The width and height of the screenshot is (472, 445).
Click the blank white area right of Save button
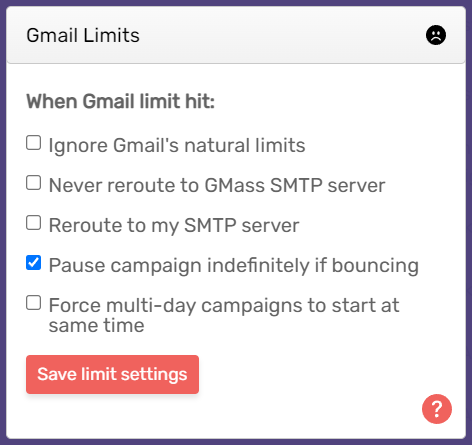pos(307,374)
